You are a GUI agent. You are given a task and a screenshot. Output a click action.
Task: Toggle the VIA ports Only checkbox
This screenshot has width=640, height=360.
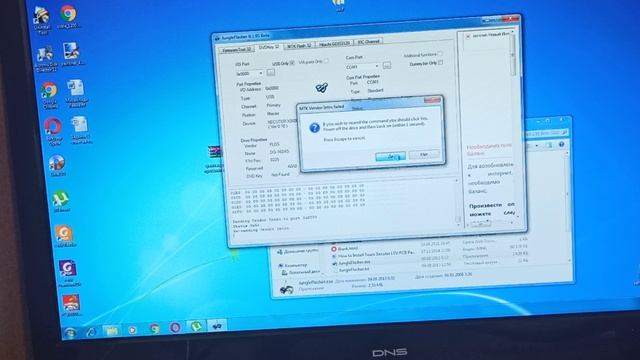coord(326,61)
